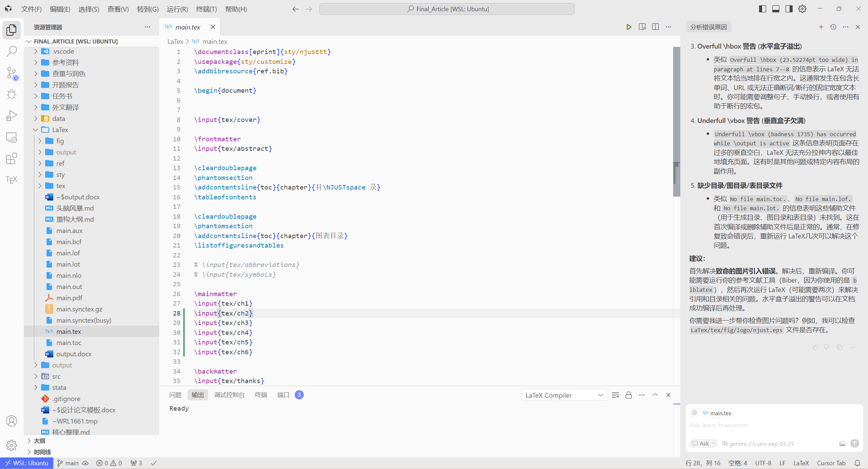868x469 pixels.
Task: Click the thumbs up feedback icon
Action: click(815, 347)
